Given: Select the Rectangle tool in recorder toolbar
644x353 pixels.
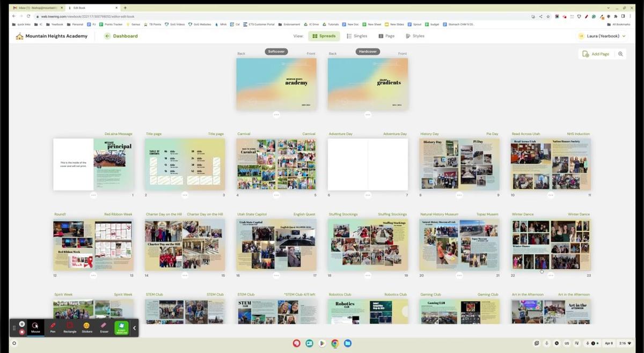Looking at the screenshot, I should (70, 327).
